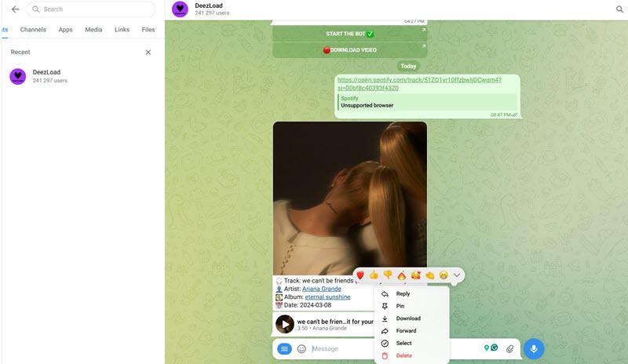This screenshot has height=364, width=628.
Task: React with the thumbs up emoji
Action: click(374, 275)
